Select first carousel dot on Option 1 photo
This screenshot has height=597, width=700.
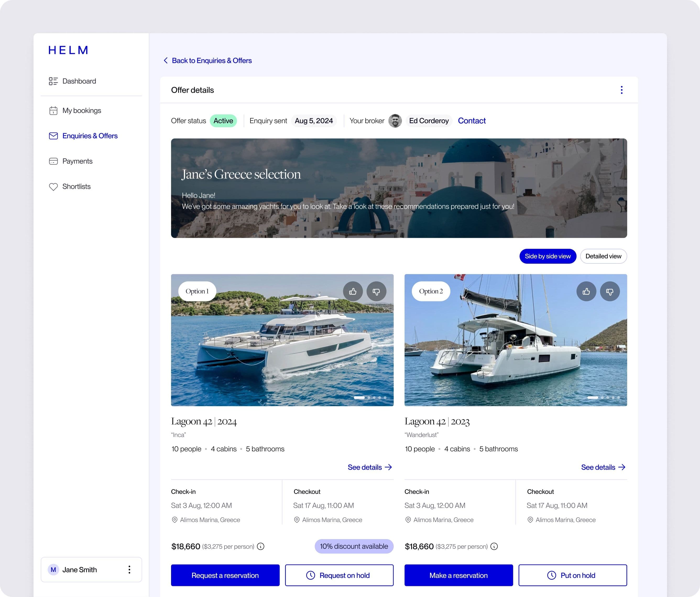tap(359, 397)
